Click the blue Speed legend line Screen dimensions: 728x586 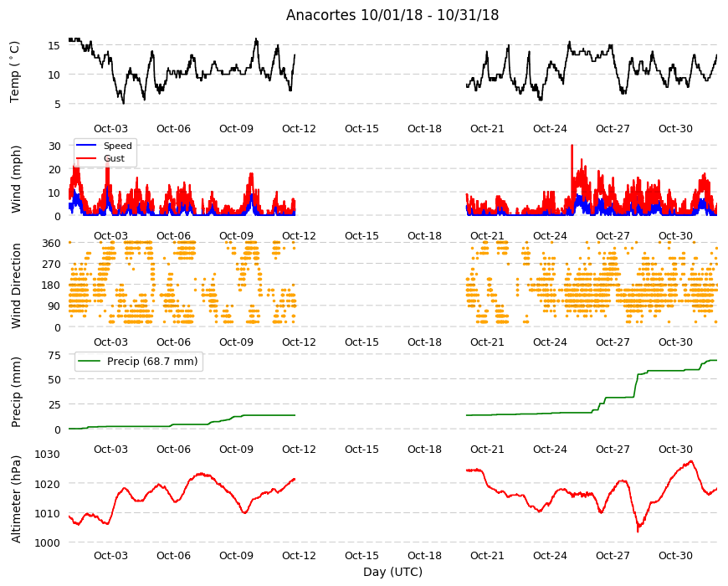[x=86, y=146]
